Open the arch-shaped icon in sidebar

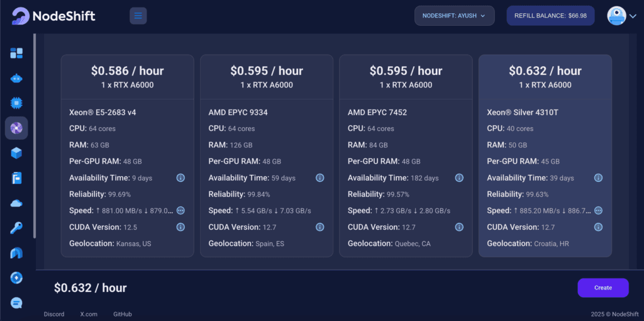pyautogui.click(x=16, y=253)
